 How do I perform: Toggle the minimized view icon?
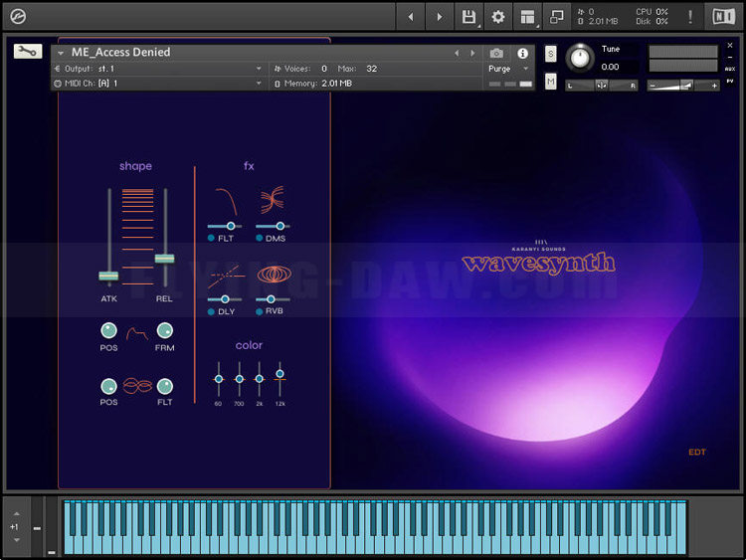(x=556, y=17)
